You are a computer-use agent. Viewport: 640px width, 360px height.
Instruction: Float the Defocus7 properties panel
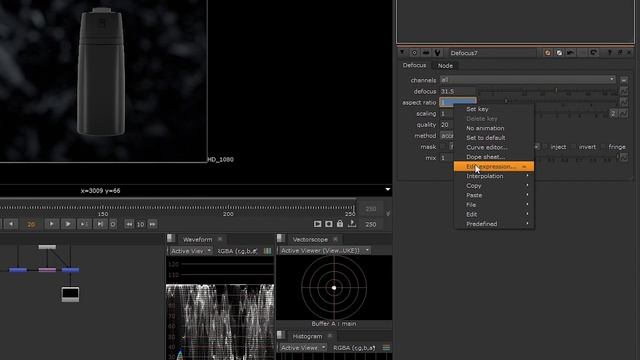(x=620, y=53)
